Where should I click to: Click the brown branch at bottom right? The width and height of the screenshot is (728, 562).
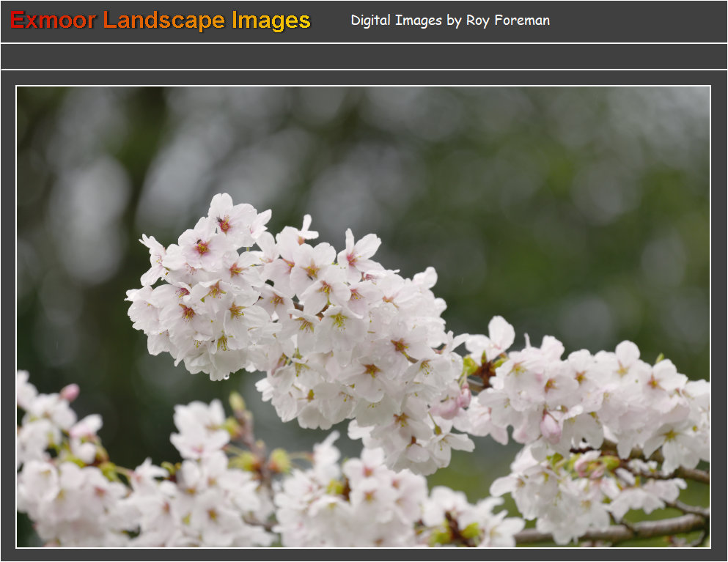623,530
